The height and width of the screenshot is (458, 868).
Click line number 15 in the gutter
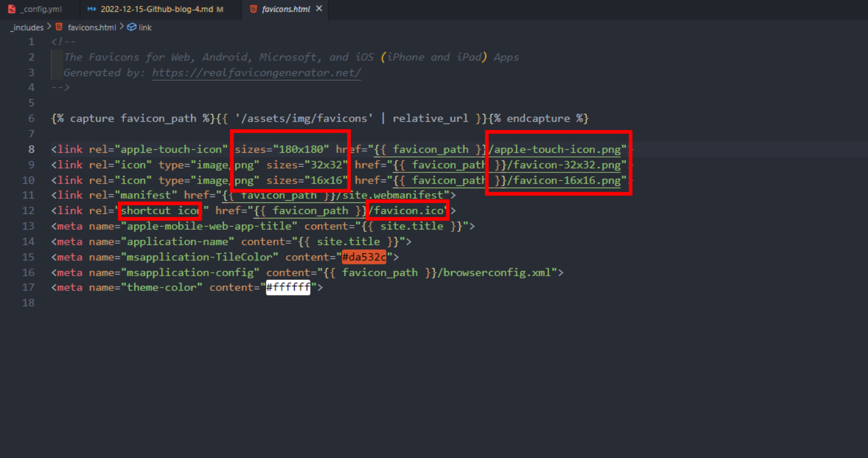[28, 257]
